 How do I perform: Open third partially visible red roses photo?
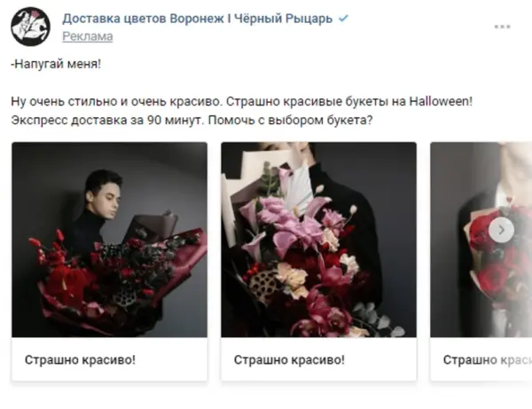[481, 240]
